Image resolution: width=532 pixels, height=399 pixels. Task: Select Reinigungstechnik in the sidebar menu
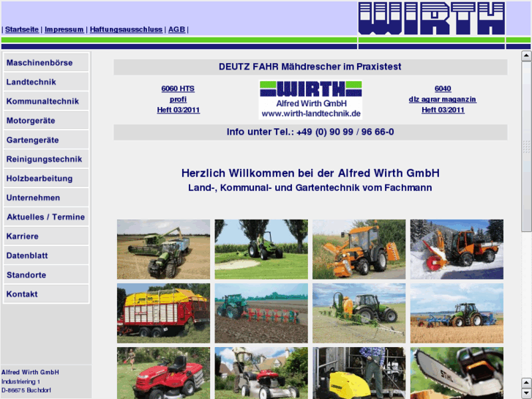(x=46, y=159)
